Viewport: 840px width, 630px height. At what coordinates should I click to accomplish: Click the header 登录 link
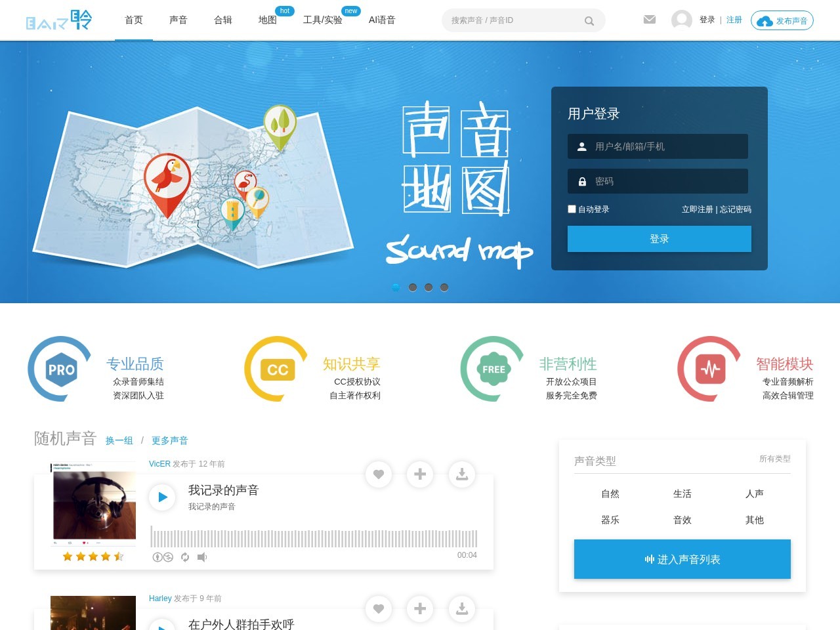click(x=707, y=20)
